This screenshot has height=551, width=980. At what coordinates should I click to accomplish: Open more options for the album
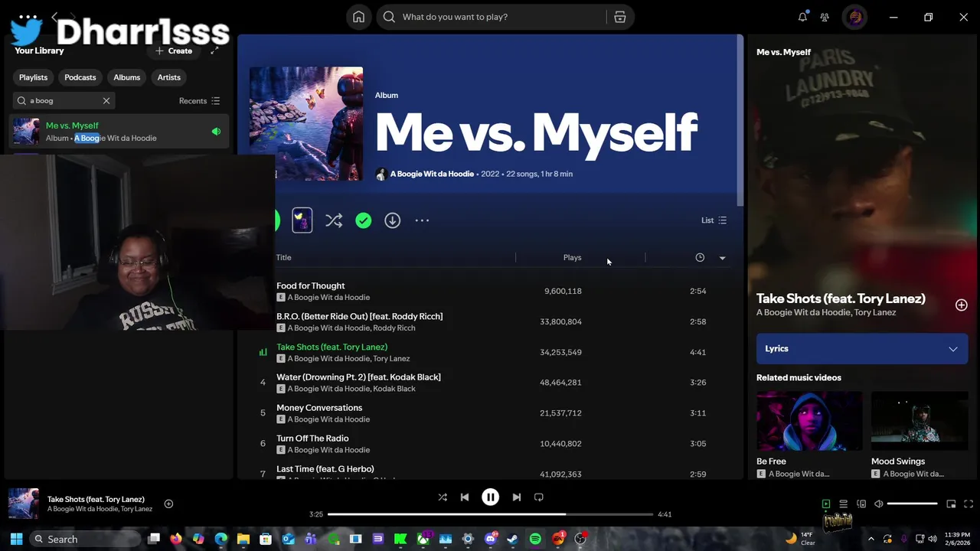[422, 220]
